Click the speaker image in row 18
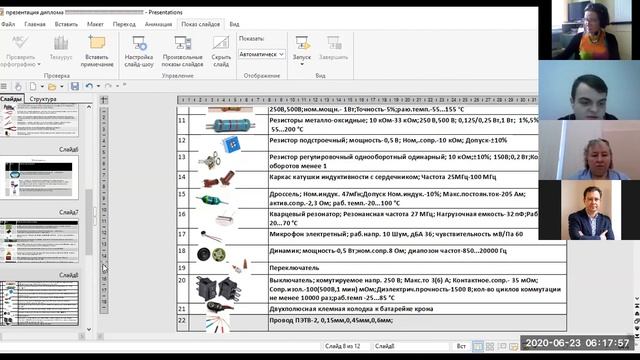 (211, 254)
